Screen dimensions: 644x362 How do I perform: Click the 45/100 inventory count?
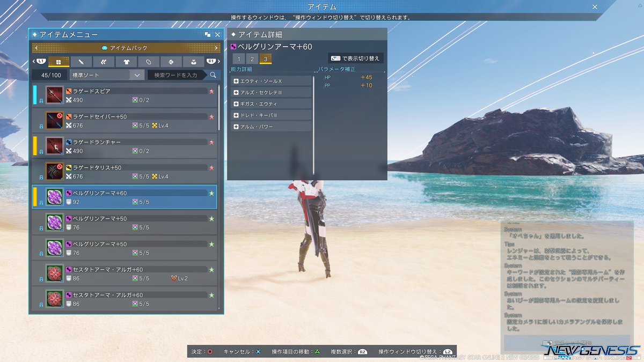pyautogui.click(x=50, y=75)
